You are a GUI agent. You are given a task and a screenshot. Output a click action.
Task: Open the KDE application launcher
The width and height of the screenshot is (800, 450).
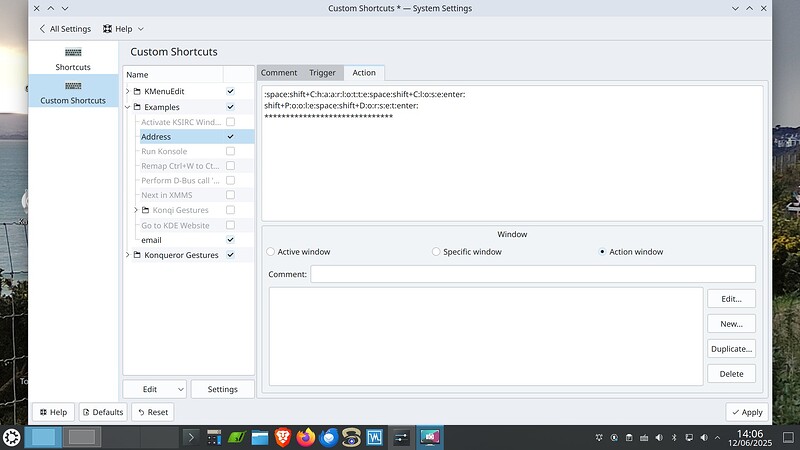tap(12, 437)
